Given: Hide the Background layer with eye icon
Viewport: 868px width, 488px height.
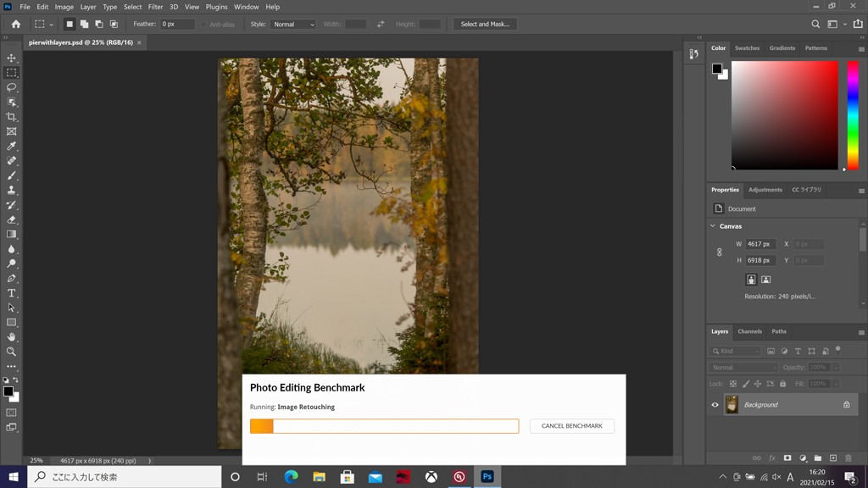Looking at the screenshot, I should (715, 405).
